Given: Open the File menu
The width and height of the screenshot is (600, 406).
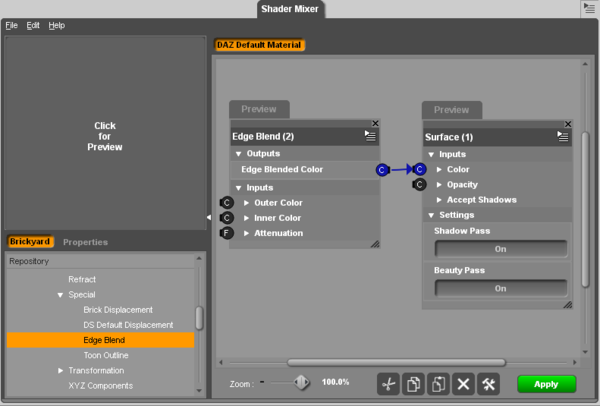Looking at the screenshot, I should pyautogui.click(x=11, y=25).
